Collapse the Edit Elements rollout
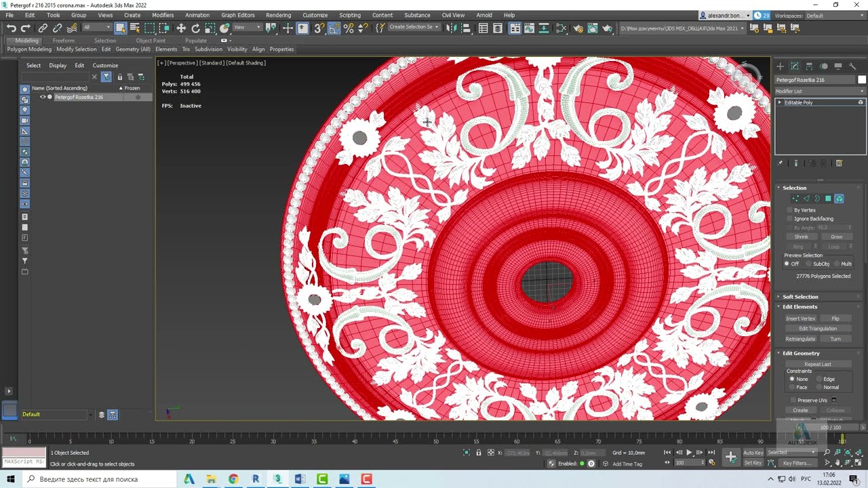The height and width of the screenshot is (488, 868). [800, 307]
